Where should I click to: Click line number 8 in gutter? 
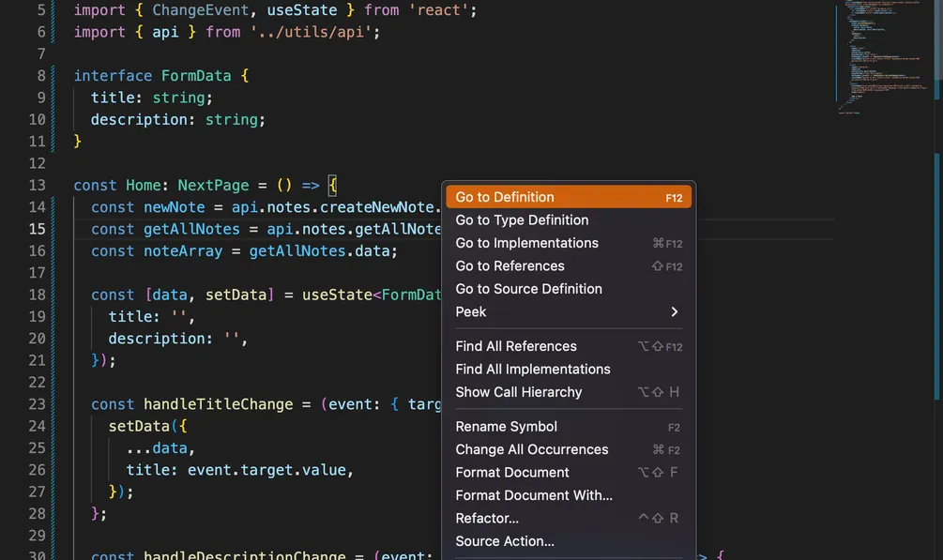(x=41, y=76)
